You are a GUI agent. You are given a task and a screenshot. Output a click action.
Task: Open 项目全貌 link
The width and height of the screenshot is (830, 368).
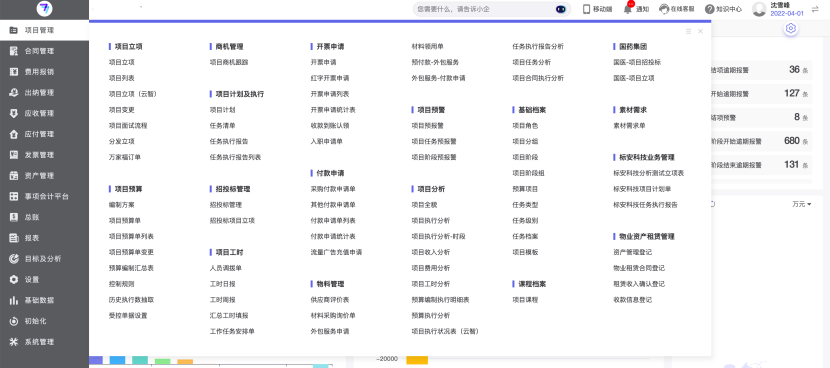pyautogui.click(x=424, y=204)
